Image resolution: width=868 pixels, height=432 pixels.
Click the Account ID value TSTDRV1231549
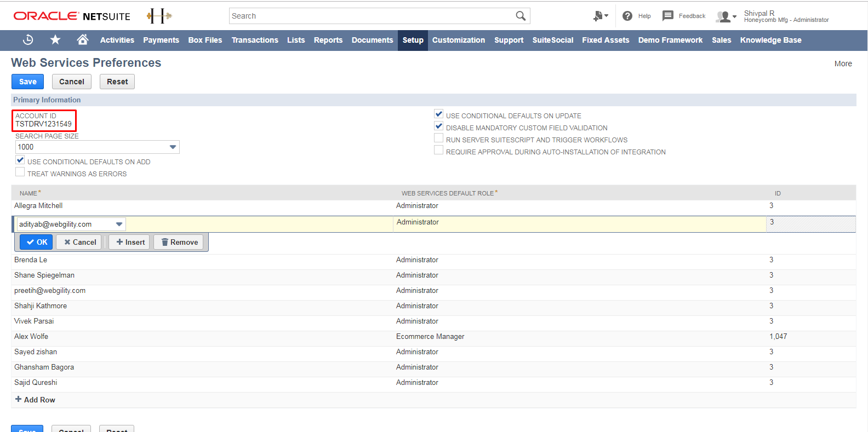pos(43,124)
